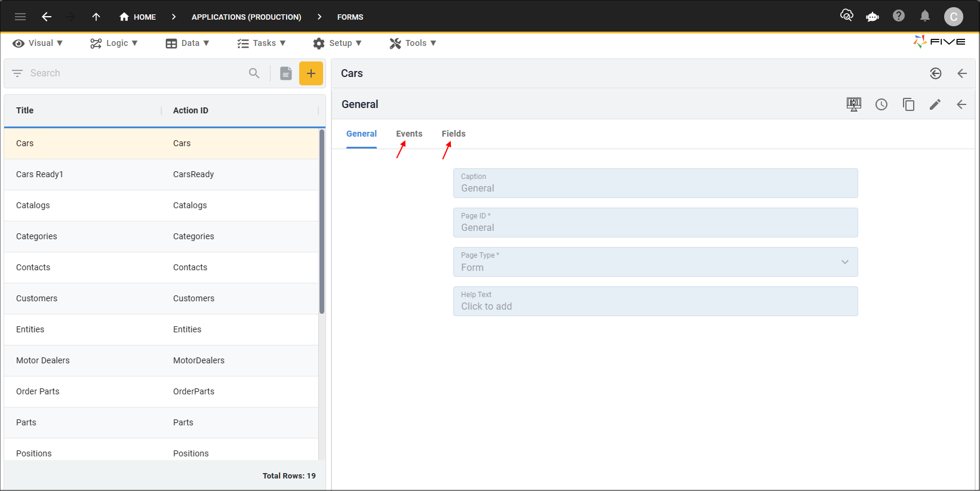
Task: Open the form preview monitor icon
Action: click(x=854, y=104)
